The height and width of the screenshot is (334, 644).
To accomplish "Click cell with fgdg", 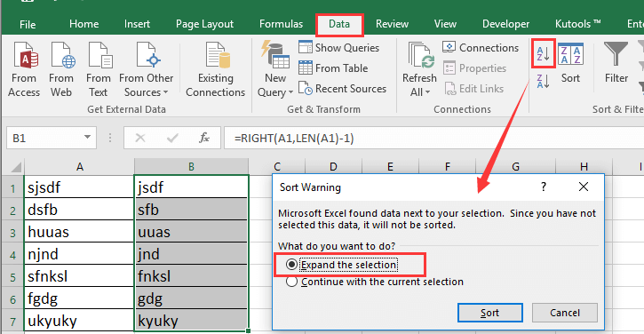I will pyautogui.click(x=79, y=298).
